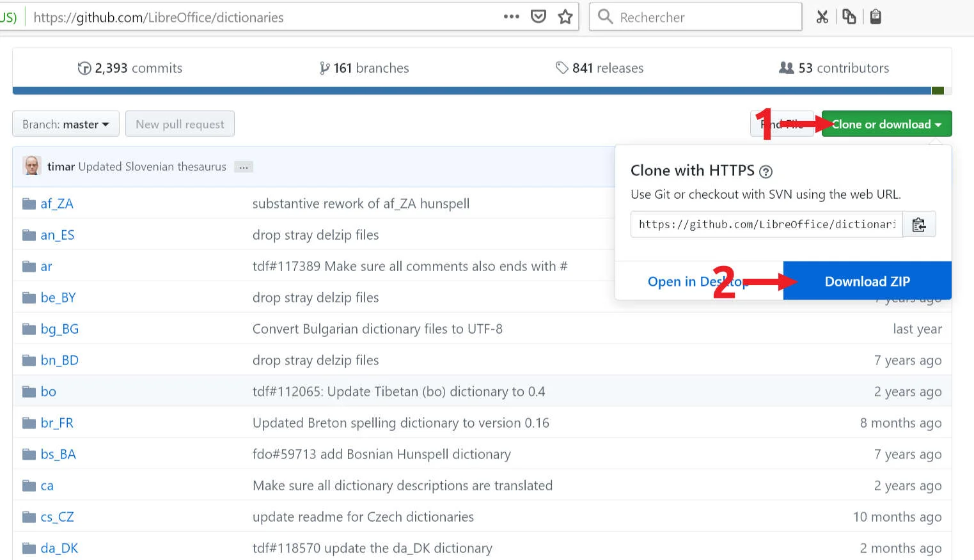Bookmark this page with the star icon
Image resolution: width=974 pixels, height=560 pixels.
pyautogui.click(x=565, y=17)
